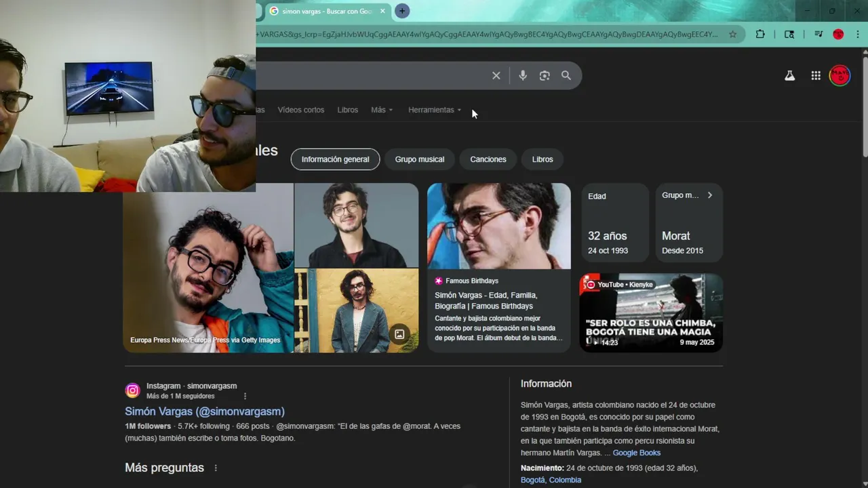Click the '9 may 2025' video date
Viewport: 868px width, 488px height.
[697, 342]
